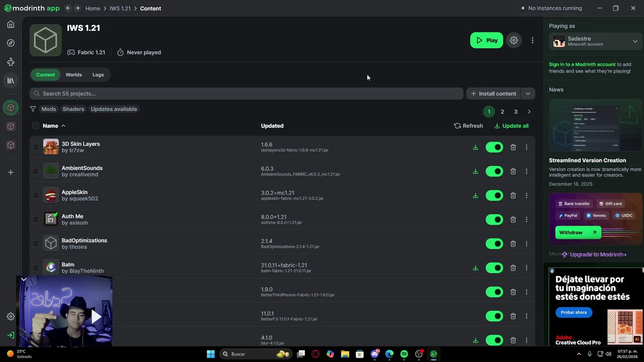Screen dimensions: 644x362
Task: Click Sign in to a Modrinth account
Action: click(582, 64)
